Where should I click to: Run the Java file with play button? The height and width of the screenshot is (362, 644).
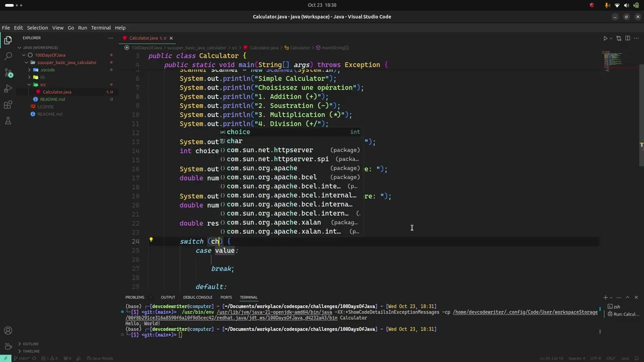(x=605, y=38)
